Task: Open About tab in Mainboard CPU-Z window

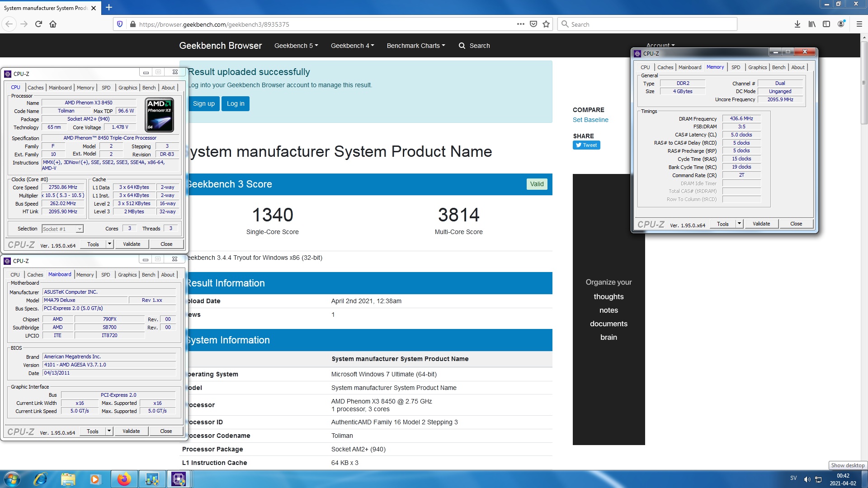Action: 168,275
